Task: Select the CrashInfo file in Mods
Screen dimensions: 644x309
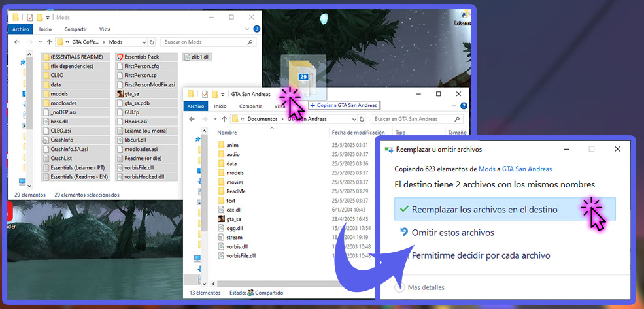Action: [76, 140]
